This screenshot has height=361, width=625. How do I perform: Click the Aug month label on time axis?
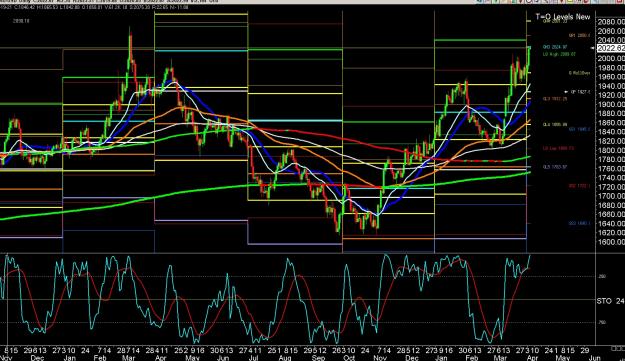[x=285, y=358]
